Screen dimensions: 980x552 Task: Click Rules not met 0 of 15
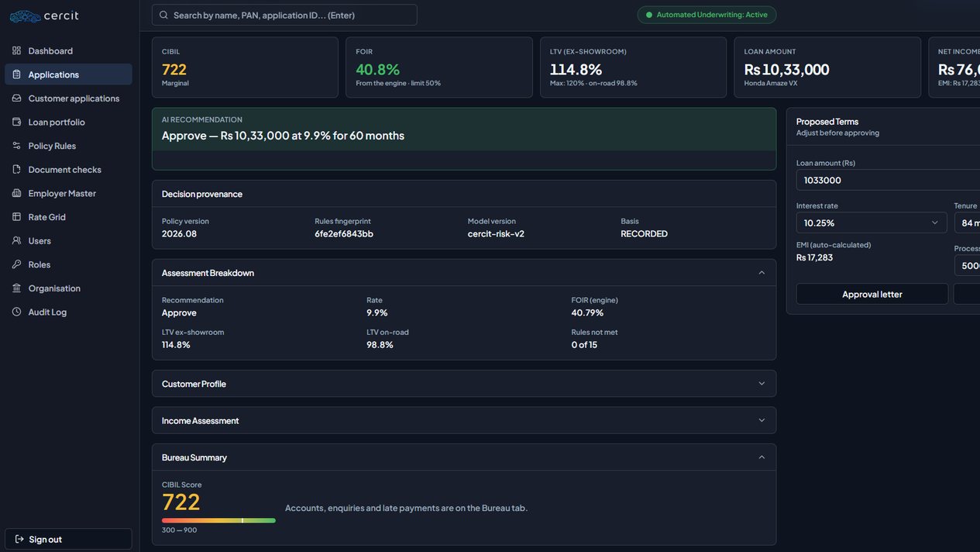point(584,345)
